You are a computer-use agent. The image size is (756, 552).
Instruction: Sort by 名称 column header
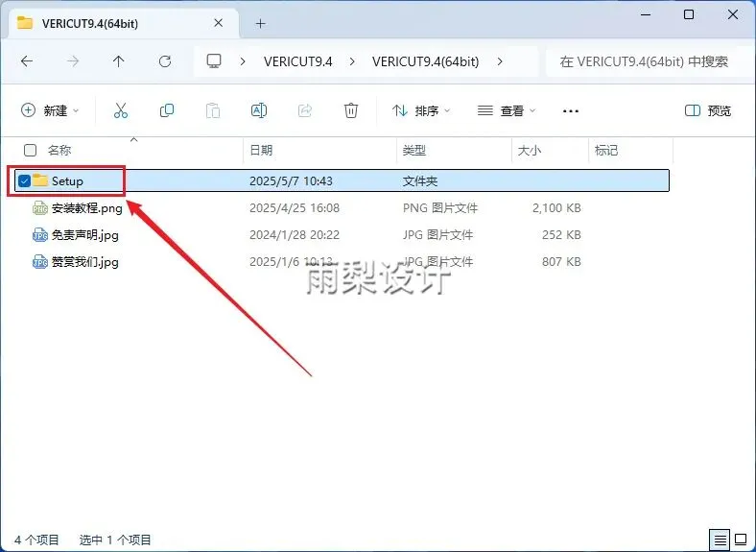(59, 150)
